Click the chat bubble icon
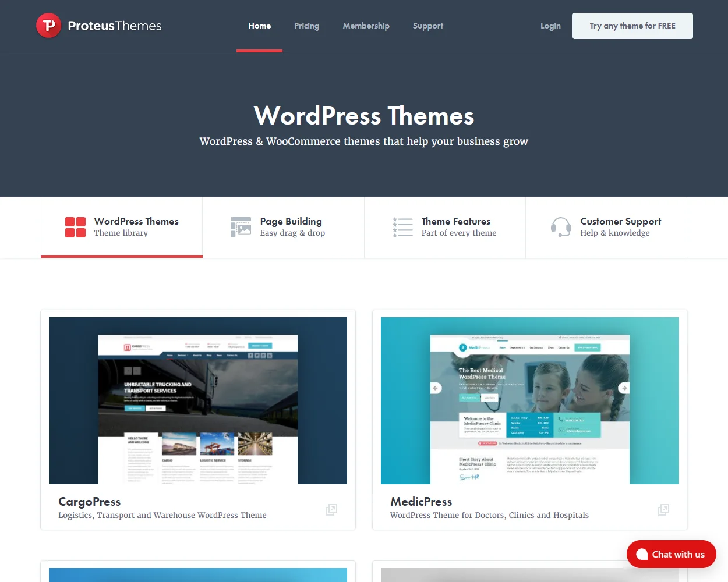 click(642, 554)
